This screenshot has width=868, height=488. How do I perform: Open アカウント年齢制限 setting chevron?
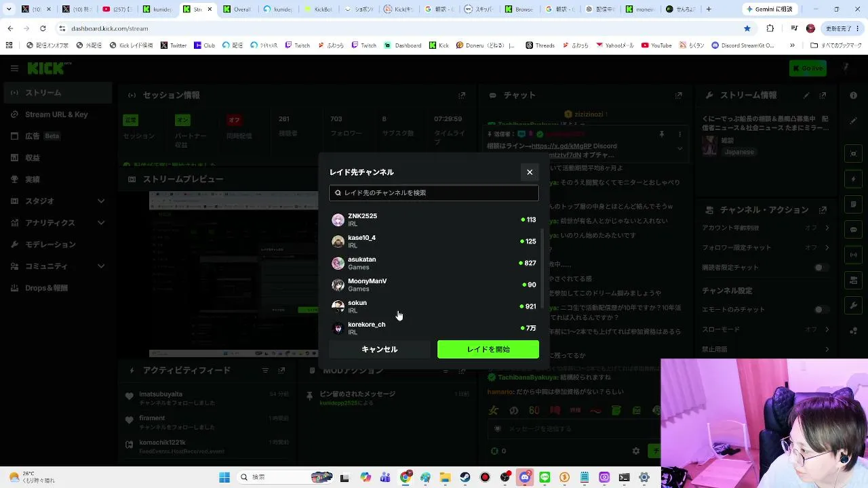point(827,228)
